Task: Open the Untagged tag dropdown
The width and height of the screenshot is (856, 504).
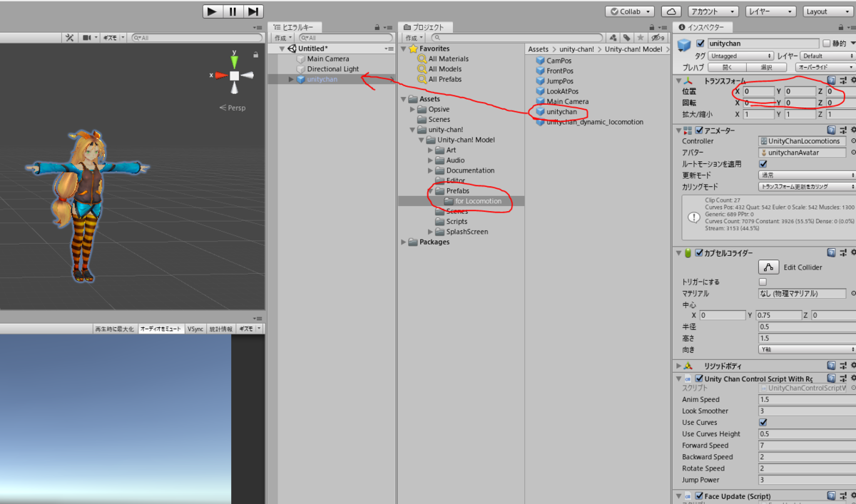Action: [x=741, y=56]
